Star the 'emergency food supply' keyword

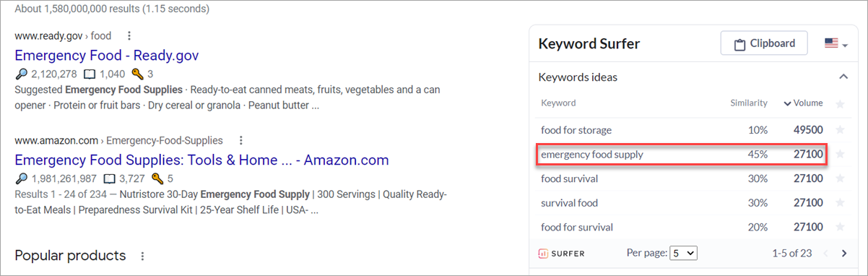click(x=840, y=154)
